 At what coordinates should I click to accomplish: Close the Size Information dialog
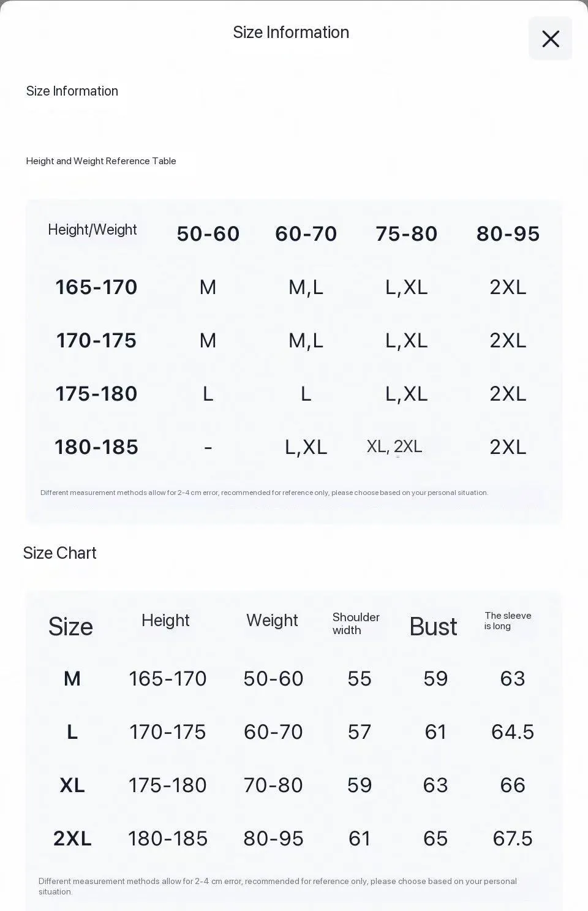point(550,39)
